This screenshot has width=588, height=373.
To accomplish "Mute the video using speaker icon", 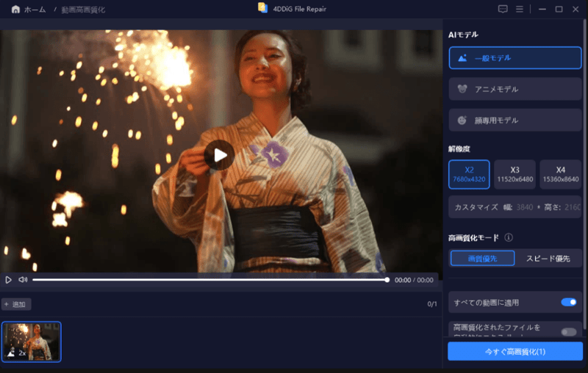I will coord(23,280).
